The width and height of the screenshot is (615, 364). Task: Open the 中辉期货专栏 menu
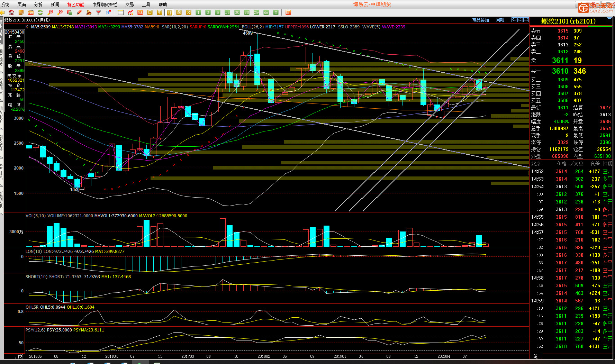[105, 4]
